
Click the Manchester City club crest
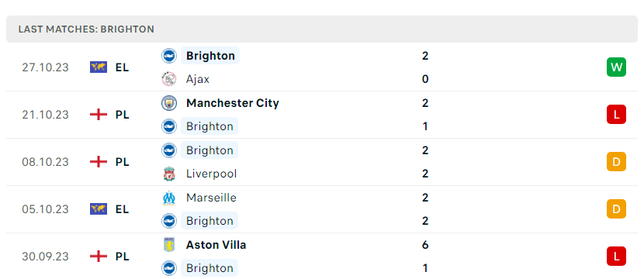click(169, 103)
